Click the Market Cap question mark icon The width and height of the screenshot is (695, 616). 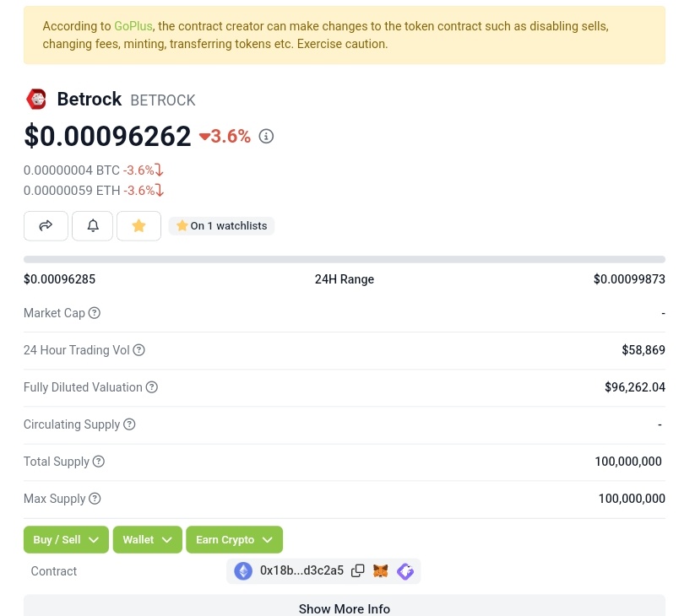click(x=94, y=313)
